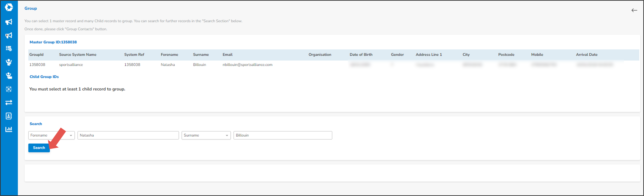This screenshot has height=196, width=644.
Task: Click the Billouin surname text box
Action: 283,135
